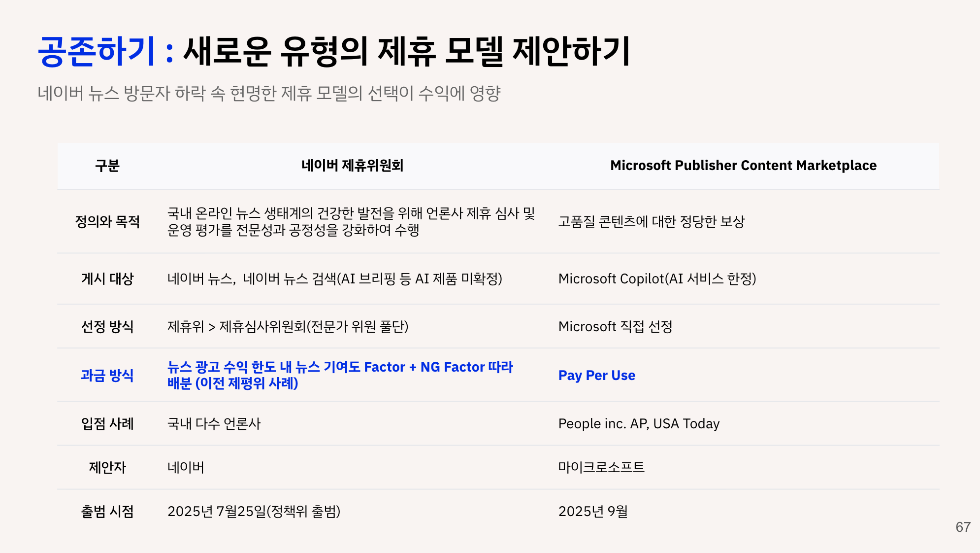This screenshot has height=553, width=980.
Task: Click the 국내 다수 언론사 cell
Action: (x=214, y=424)
